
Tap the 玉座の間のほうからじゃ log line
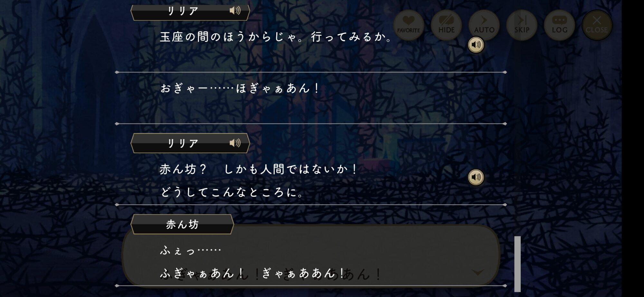(x=276, y=37)
